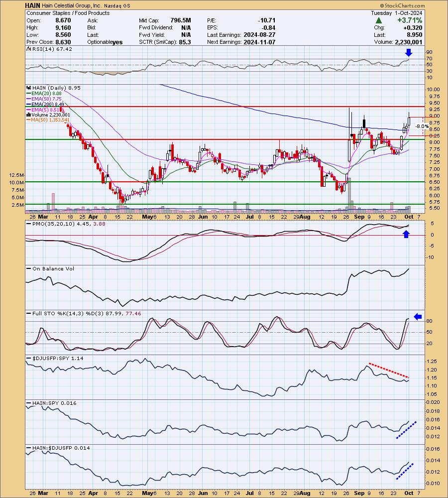This screenshot has width=448, height=498.
Task: Click the Next Earnings date 2024-11-07
Action: click(x=259, y=42)
